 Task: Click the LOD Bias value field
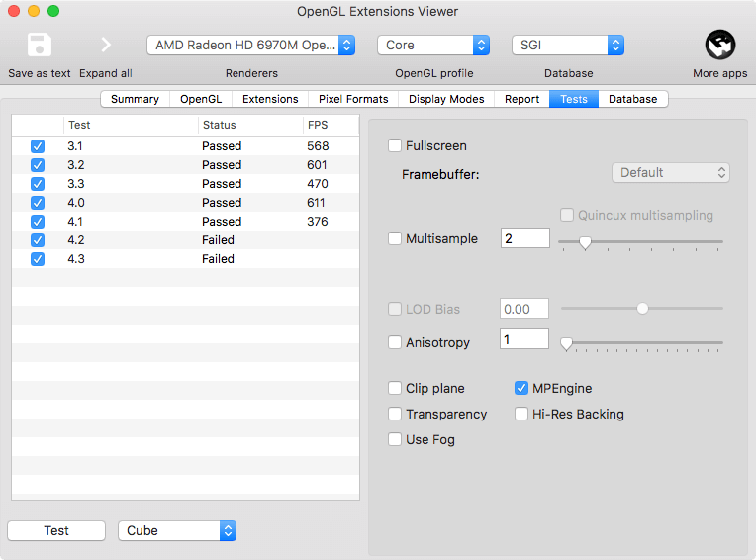pyautogui.click(x=524, y=309)
